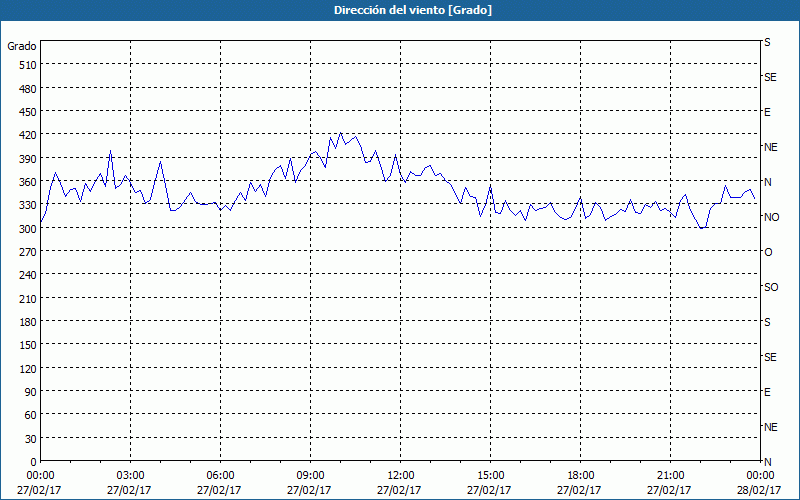Click the 15:00 time label on x-axis

490,476
